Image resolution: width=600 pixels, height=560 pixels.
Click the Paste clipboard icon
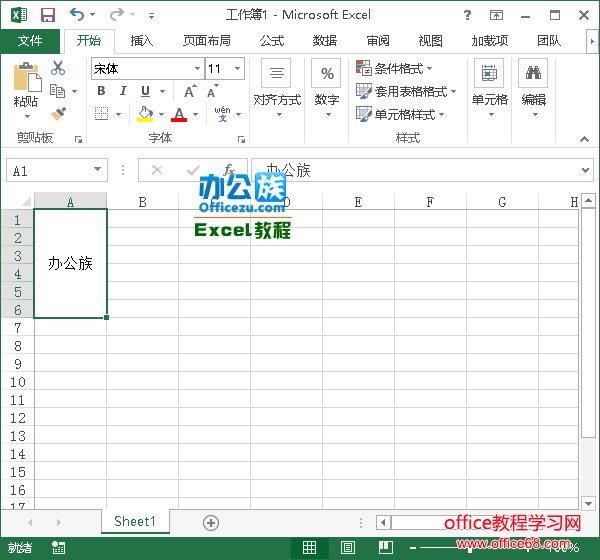click(27, 76)
